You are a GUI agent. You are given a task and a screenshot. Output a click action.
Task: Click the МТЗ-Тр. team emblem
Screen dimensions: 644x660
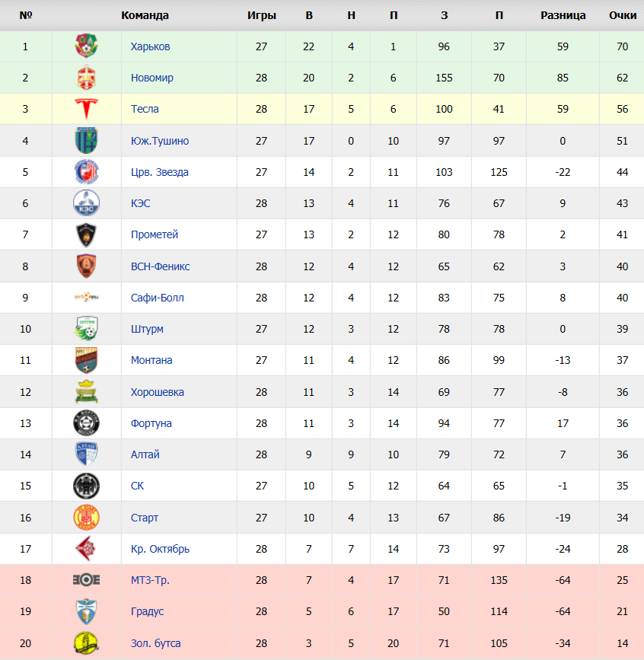pos(86,580)
